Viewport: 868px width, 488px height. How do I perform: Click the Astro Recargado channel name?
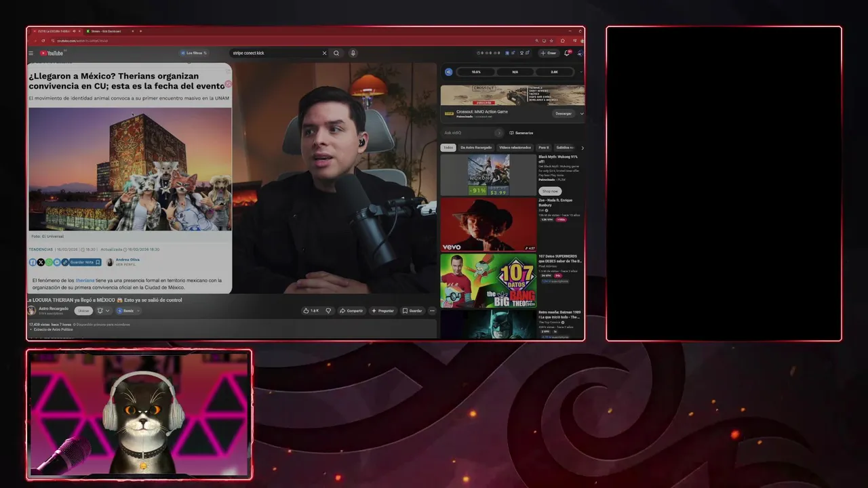click(x=54, y=308)
